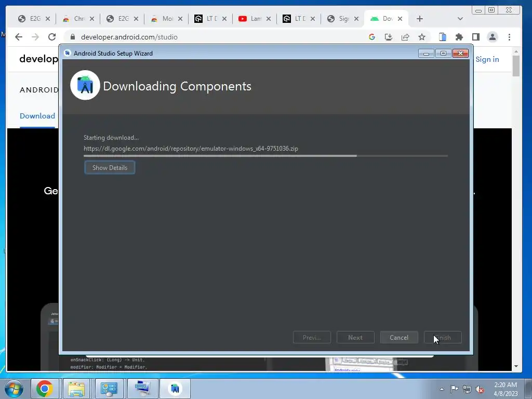Open Chrome from the taskbar

click(x=45, y=389)
